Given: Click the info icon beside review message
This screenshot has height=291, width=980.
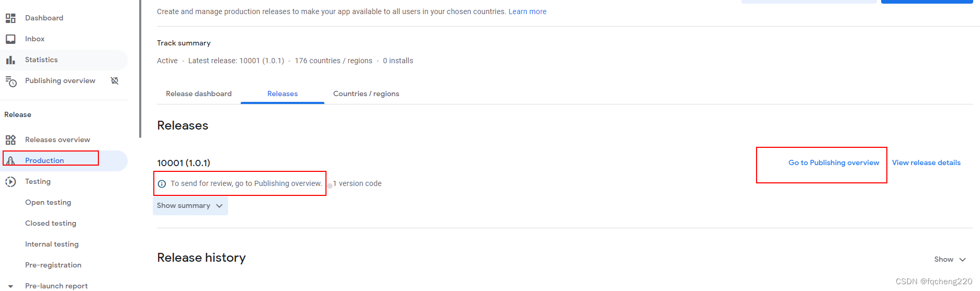Looking at the screenshot, I should [x=162, y=184].
